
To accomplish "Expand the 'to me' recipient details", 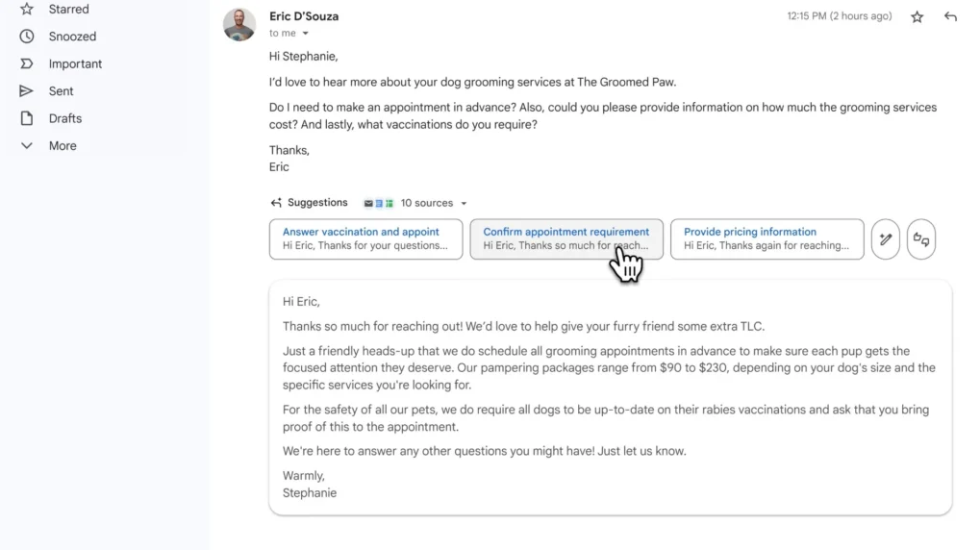I will [306, 33].
